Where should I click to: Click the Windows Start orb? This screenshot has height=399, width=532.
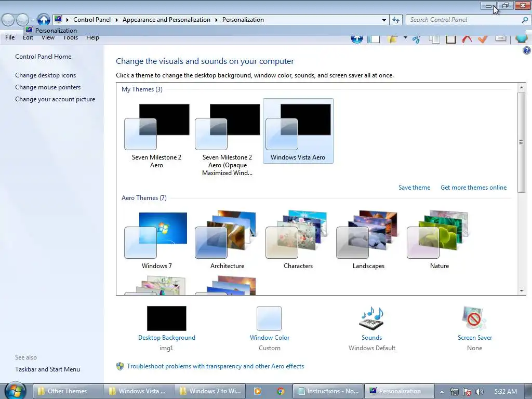click(15, 391)
